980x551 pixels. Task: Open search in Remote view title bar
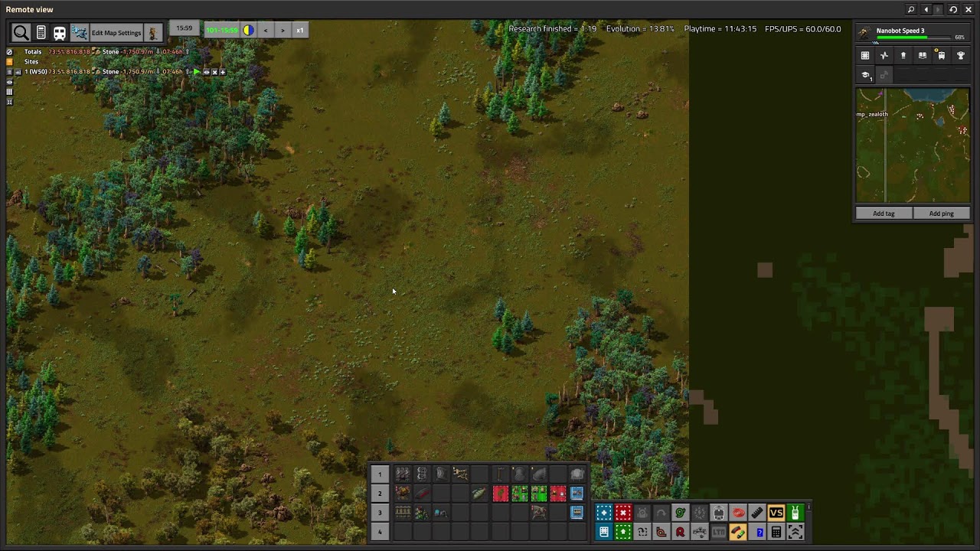pyautogui.click(x=911, y=9)
